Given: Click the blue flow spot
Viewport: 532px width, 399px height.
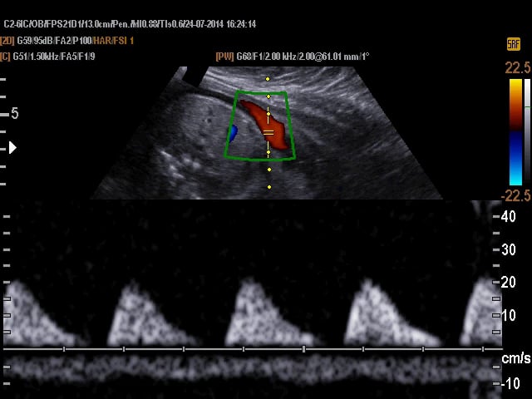Looking at the screenshot, I should point(233,133).
